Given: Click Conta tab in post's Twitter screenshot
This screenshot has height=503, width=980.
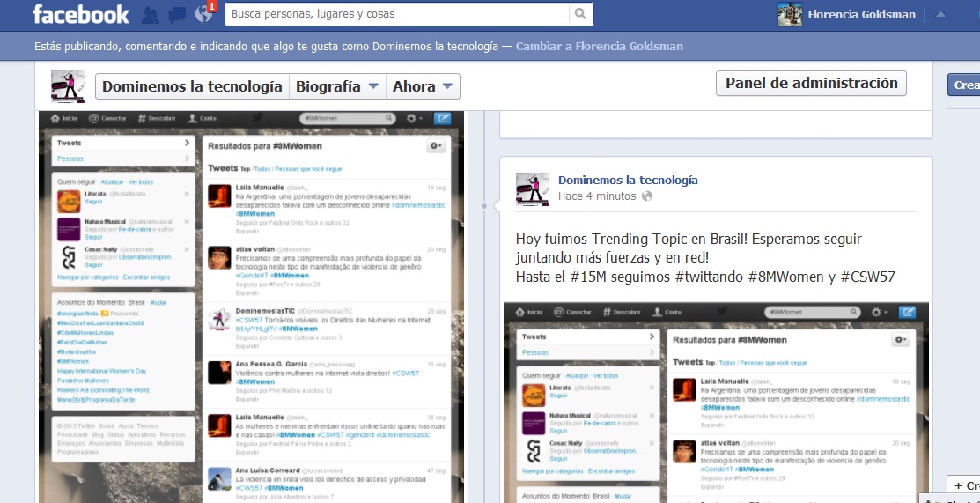Looking at the screenshot, I should 667,312.
